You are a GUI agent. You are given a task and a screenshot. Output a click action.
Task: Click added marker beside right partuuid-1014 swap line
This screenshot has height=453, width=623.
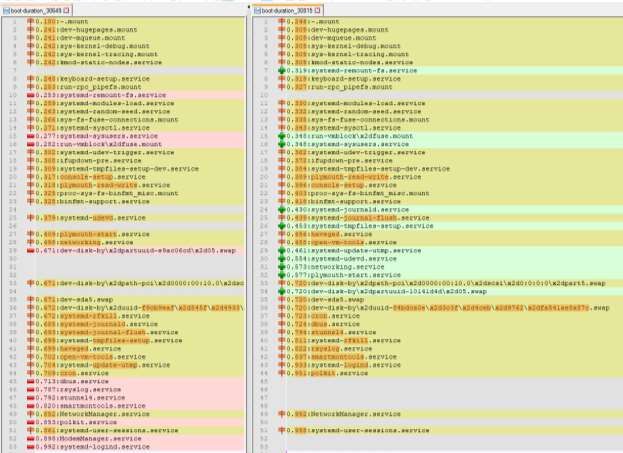click(x=282, y=292)
